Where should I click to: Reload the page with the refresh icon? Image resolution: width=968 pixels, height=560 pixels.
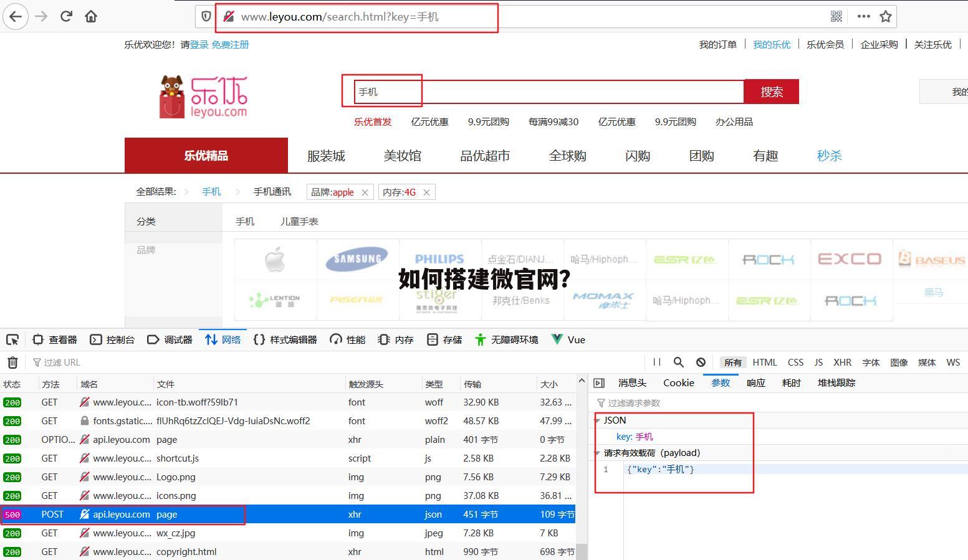[66, 16]
